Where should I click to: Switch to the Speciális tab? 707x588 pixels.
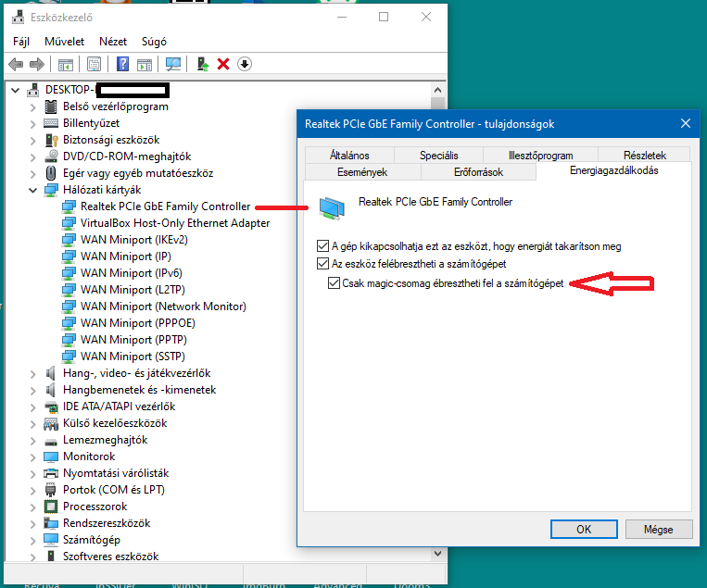pos(438,156)
